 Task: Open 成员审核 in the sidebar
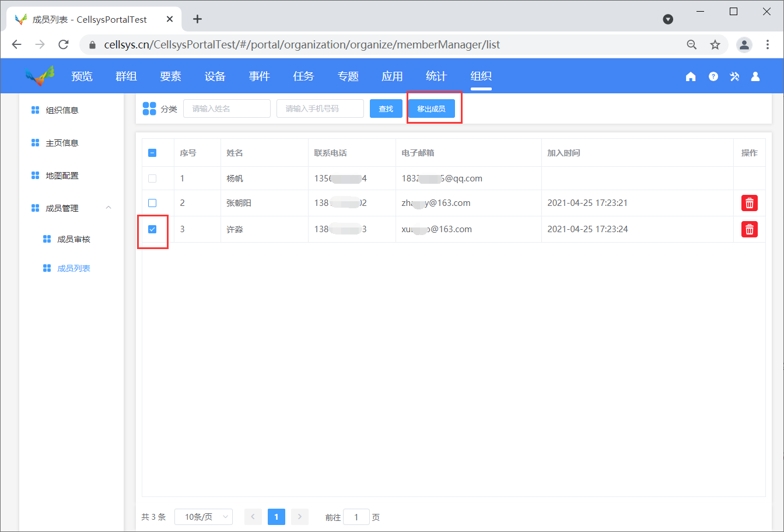tap(73, 239)
